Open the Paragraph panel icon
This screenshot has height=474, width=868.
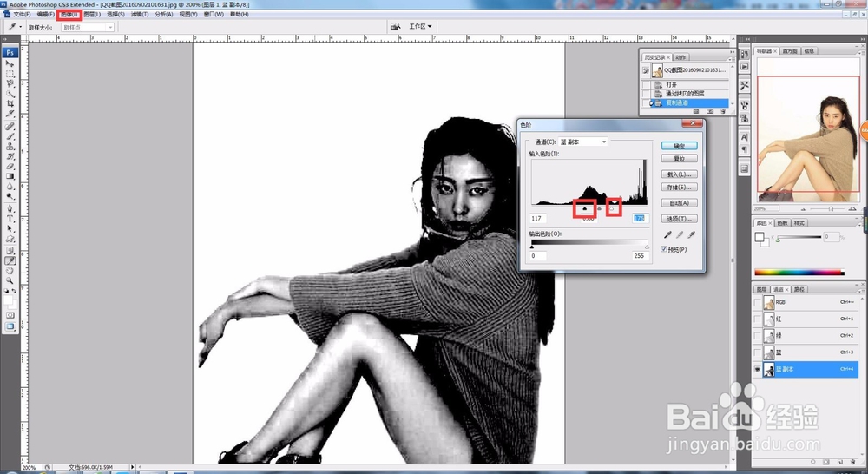click(745, 149)
